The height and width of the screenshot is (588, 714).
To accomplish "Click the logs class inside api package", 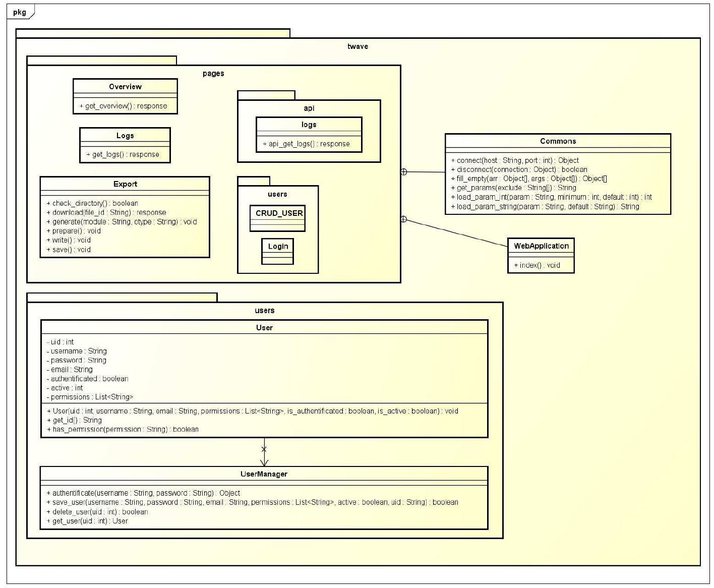I will click(x=309, y=125).
